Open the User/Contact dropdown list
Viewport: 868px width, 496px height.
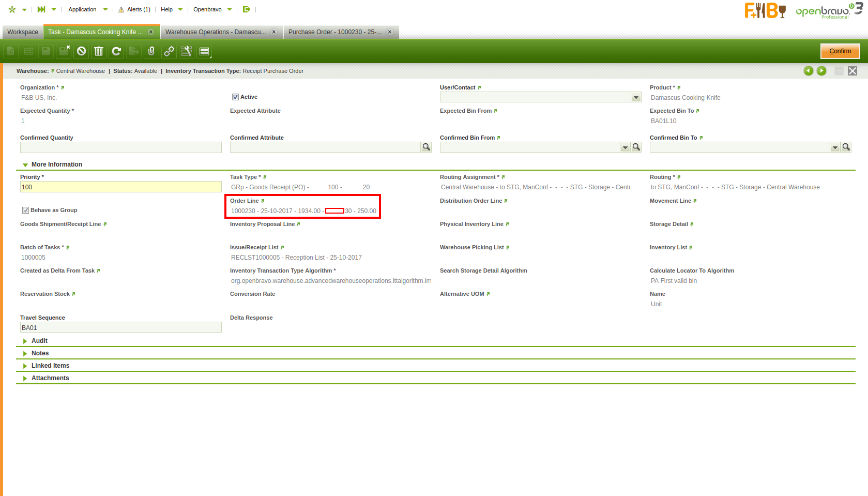point(636,98)
